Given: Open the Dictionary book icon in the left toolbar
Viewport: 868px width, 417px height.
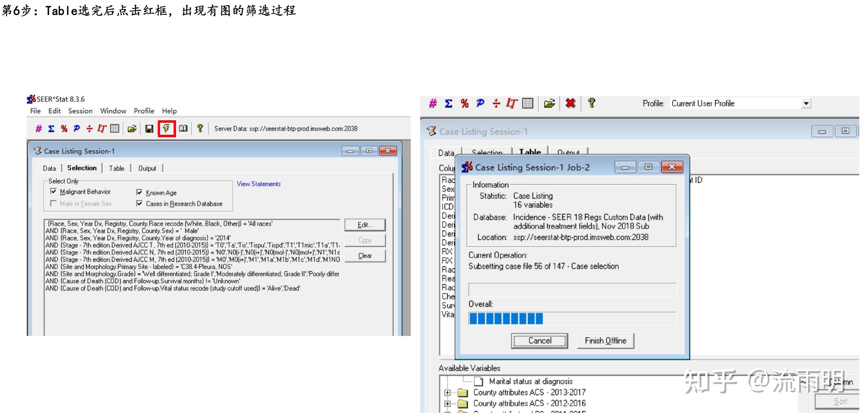Looking at the screenshot, I should coord(183,128).
